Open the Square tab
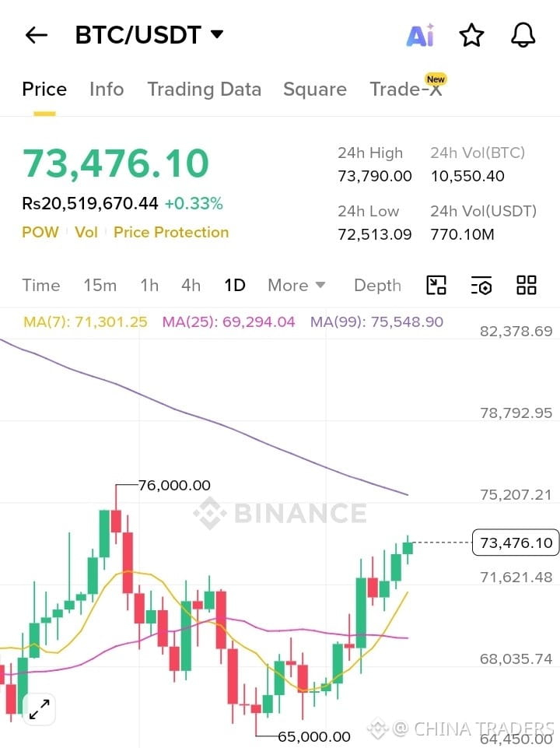The height and width of the screenshot is (748, 560). click(315, 90)
